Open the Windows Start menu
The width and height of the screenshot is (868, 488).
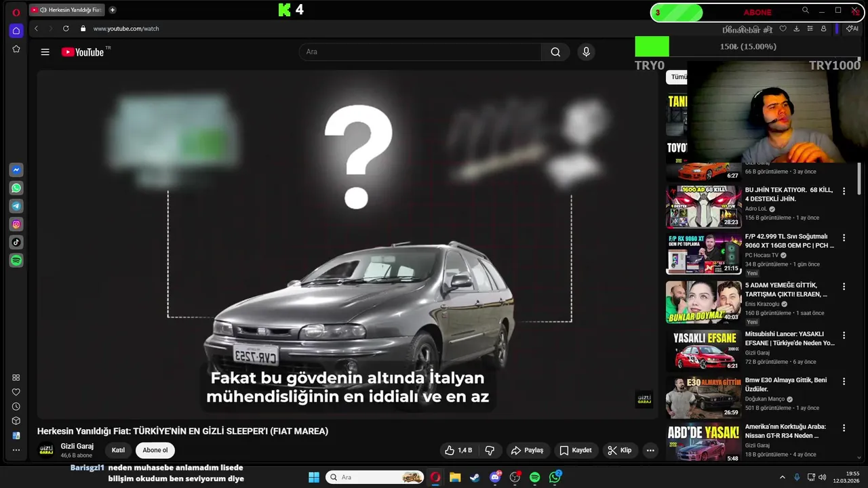pyautogui.click(x=314, y=477)
